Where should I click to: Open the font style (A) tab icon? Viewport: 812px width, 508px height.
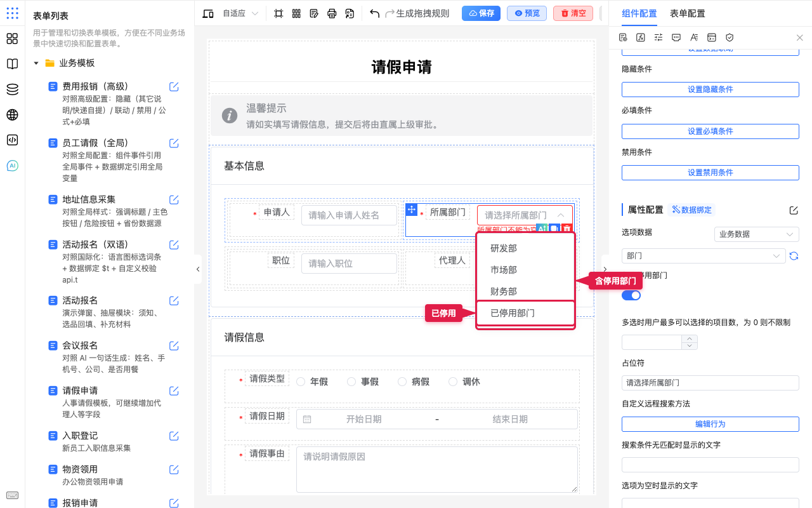click(694, 37)
